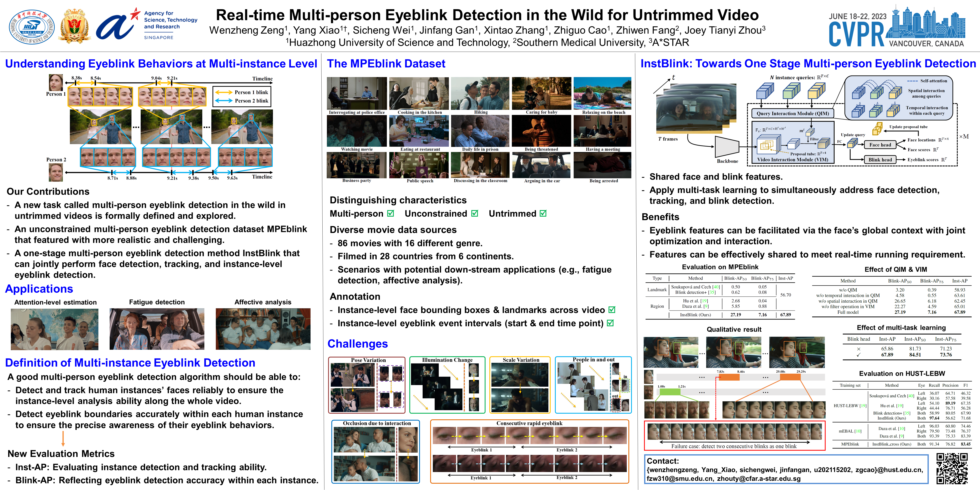Click the Video Interaction Module (VIM) label
Viewport: 980px width, 490px height.
tap(792, 159)
